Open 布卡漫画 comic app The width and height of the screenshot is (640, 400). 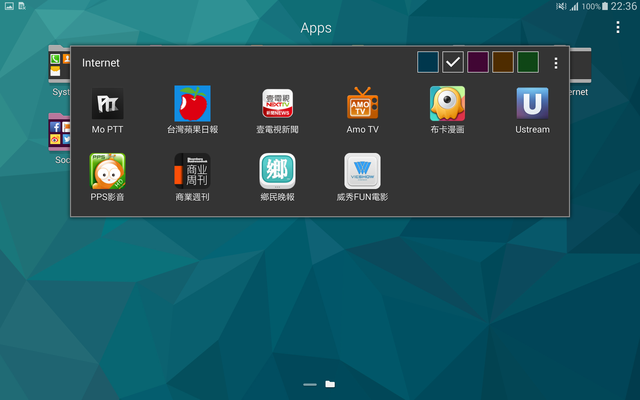point(447,103)
